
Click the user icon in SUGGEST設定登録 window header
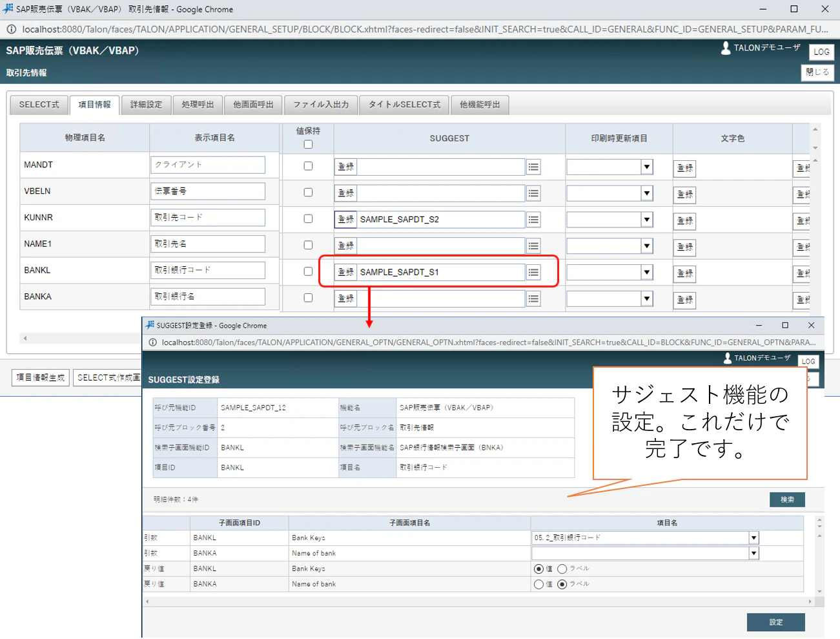coord(728,358)
